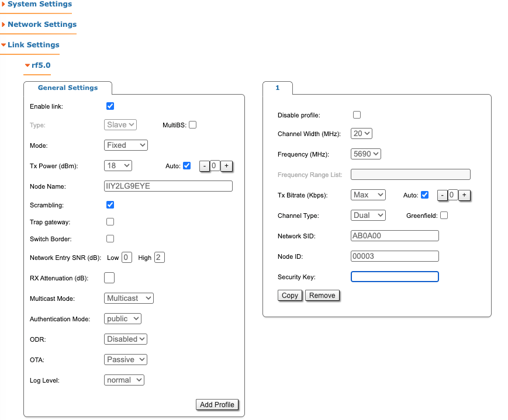Click the Tx Power offset value field
Viewport: 508px width, 420px height.
pos(215,166)
